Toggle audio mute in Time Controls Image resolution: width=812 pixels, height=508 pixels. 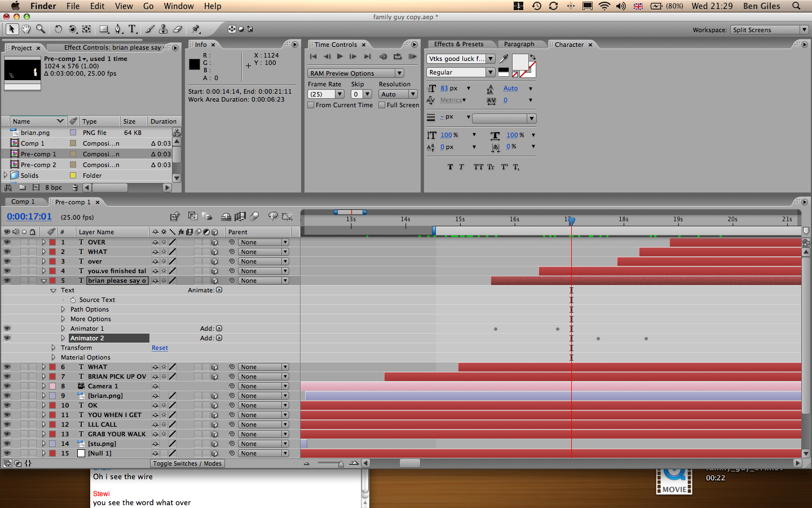[x=383, y=56]
